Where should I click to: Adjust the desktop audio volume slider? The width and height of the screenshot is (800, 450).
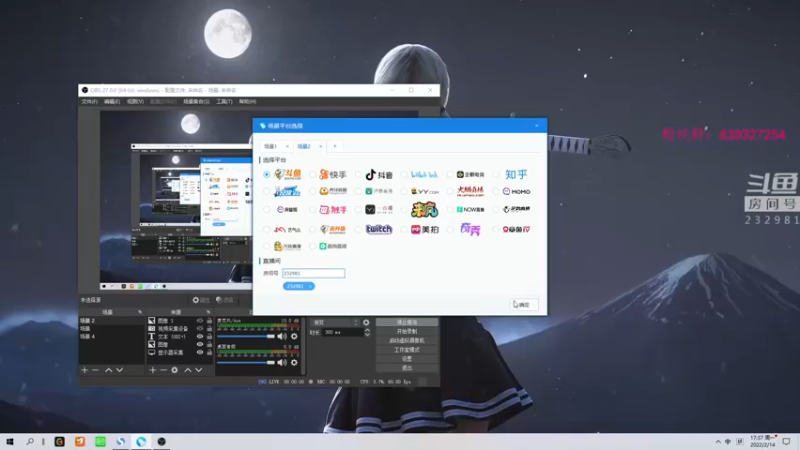pos(246,362)
